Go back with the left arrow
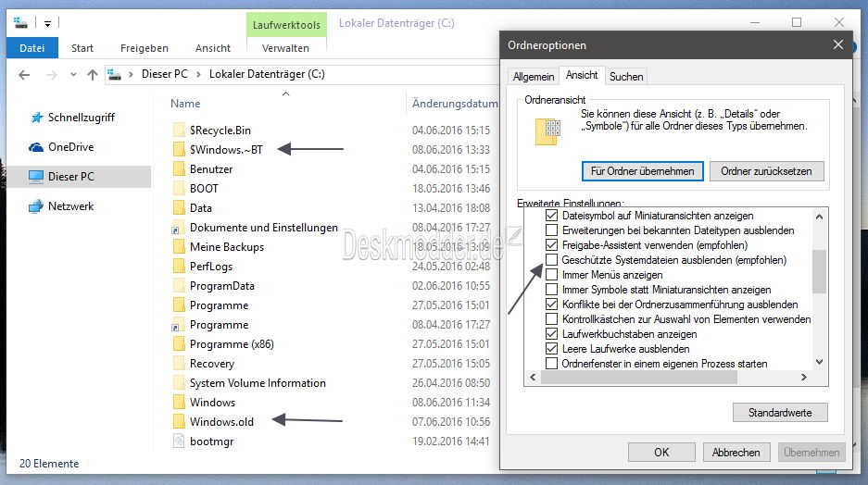The width and height of the screenshot is (868, 485). pyautogui.click(x=24, y=75)
